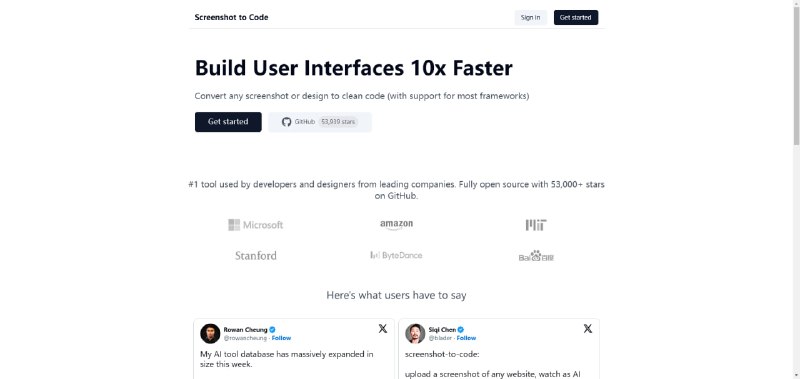The width and height of the screenshot is (800, 379).
Task: Click the @rowancheung handle
Action: click(x=245, y=338)
